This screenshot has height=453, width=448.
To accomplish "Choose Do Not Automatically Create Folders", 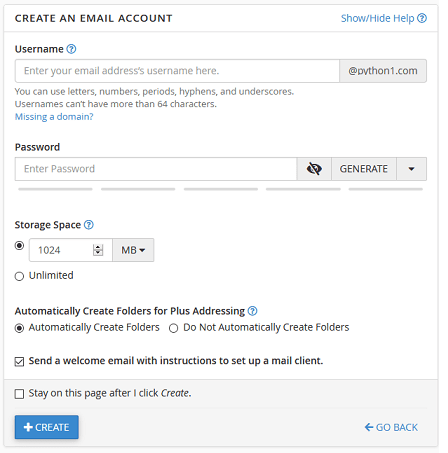I will point(173,328).
